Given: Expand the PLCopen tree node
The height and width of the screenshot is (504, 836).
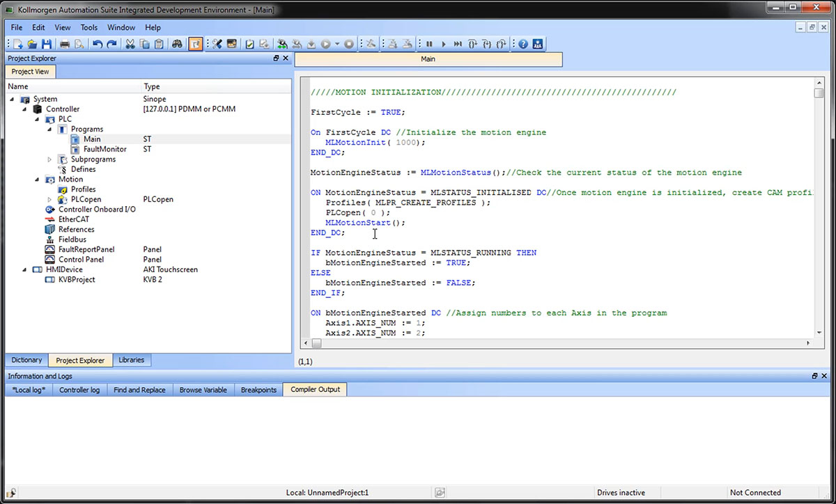Looking at the screenshot, I should point(49,200).
